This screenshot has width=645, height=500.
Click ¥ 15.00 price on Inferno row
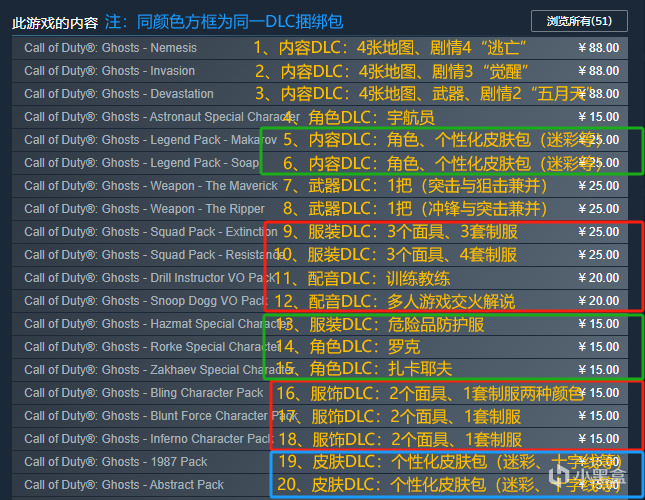[599, 439]
